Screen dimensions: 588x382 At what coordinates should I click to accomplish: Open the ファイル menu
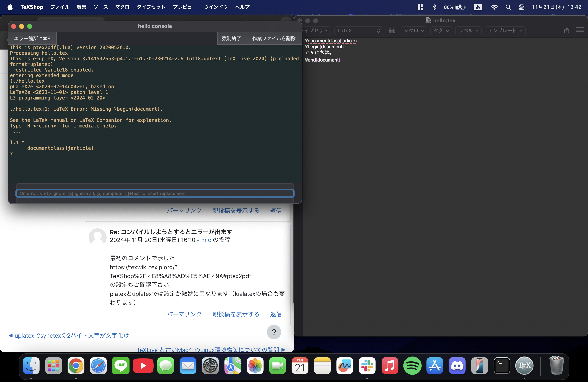click(60, 7)
